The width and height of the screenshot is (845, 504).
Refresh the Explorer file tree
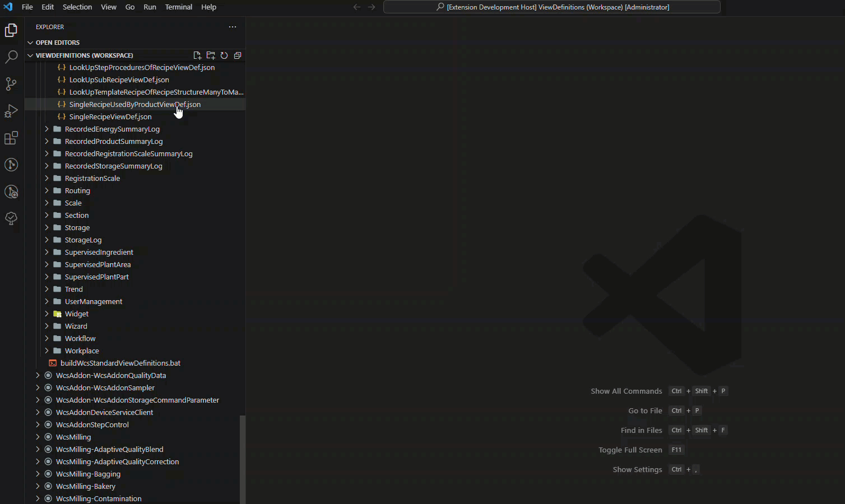click(224, 55)
